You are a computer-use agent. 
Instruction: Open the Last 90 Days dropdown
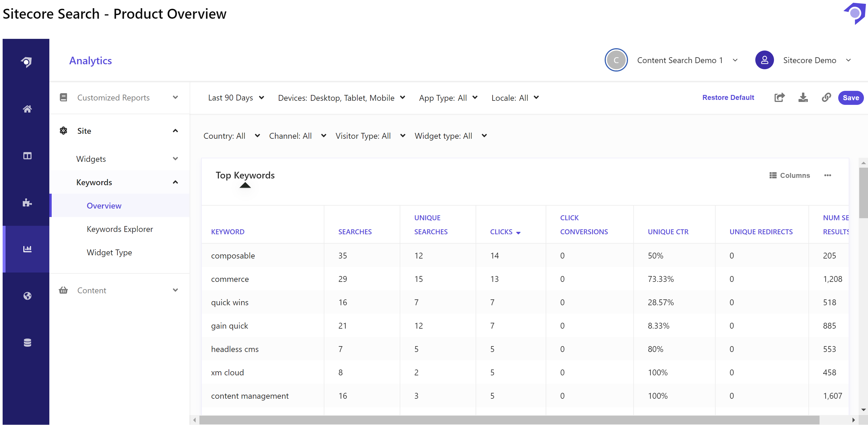pyautogui.click(x=236, y=98)
